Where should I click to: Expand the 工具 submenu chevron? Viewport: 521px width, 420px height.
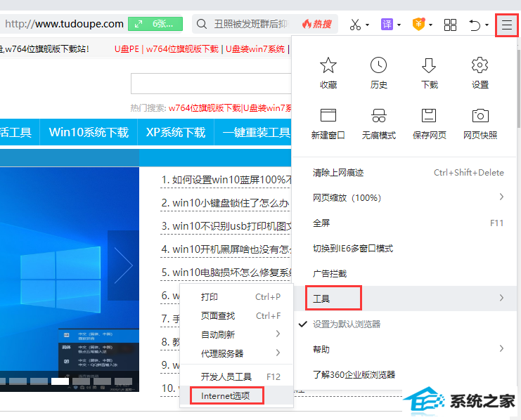tap(501, 298)
